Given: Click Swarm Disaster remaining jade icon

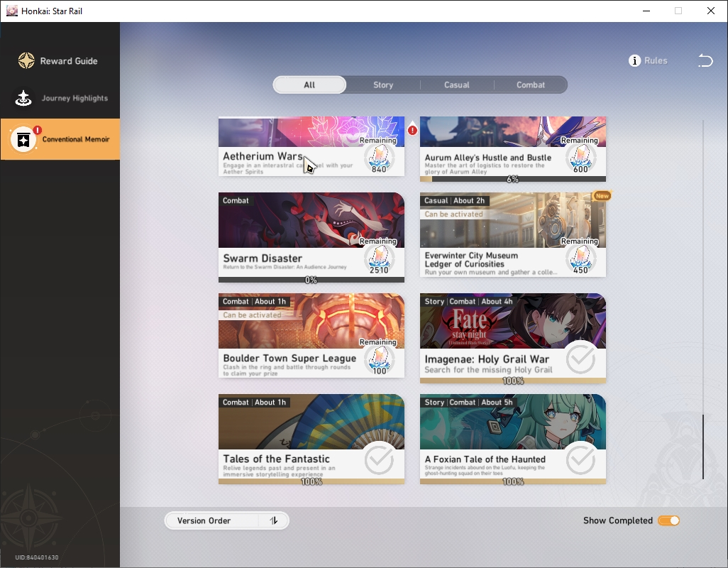Looking at the screenshot, I should click(379, 259).
